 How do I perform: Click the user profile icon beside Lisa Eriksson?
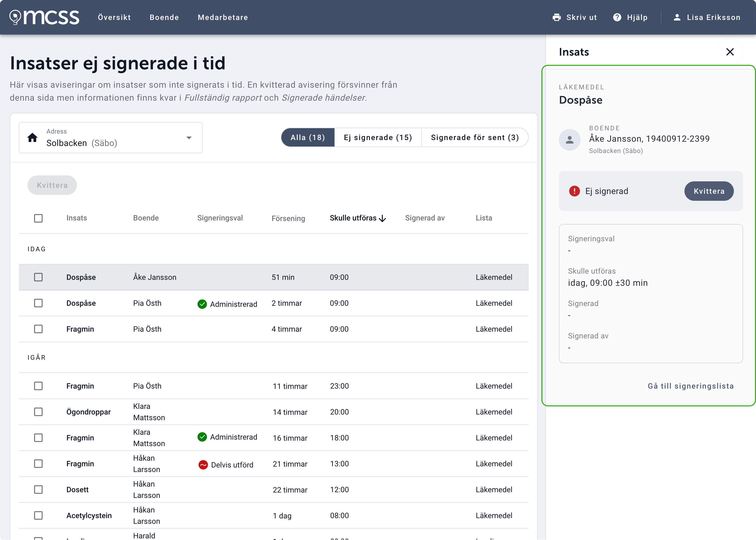click(677, 17)
